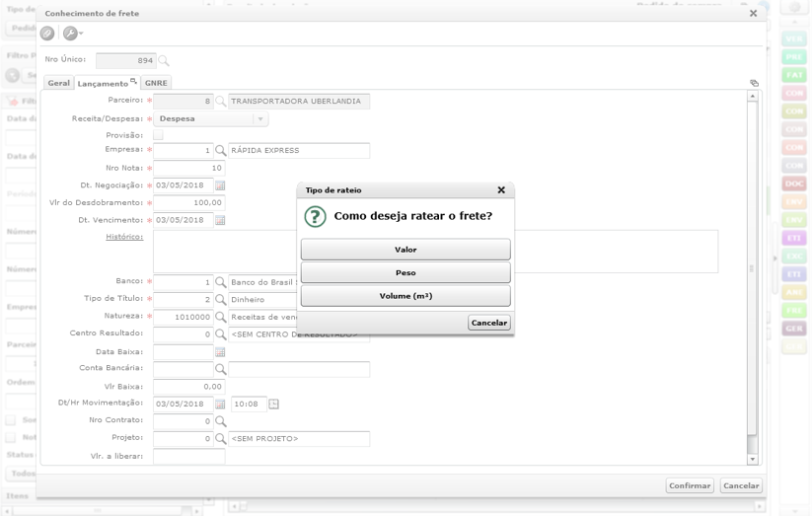Toggle the Provisão checkbox
812x516 pixels.
[158, 135]
